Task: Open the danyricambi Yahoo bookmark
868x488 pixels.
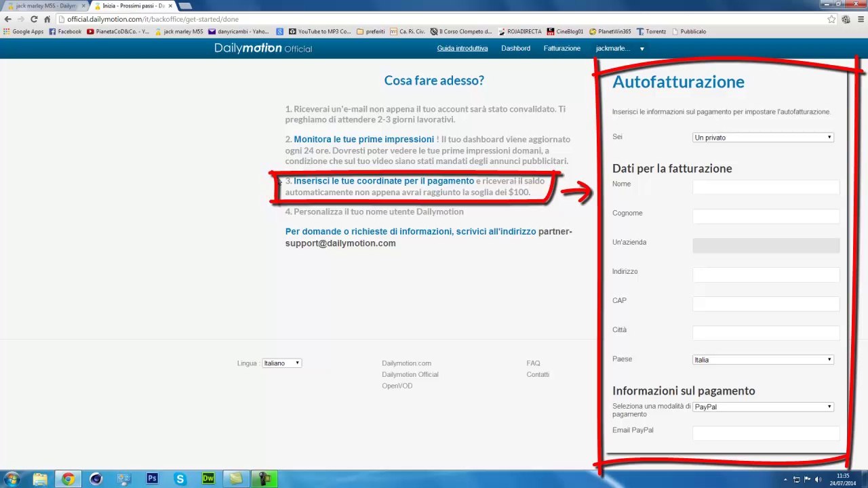Action: coord(239,31)
